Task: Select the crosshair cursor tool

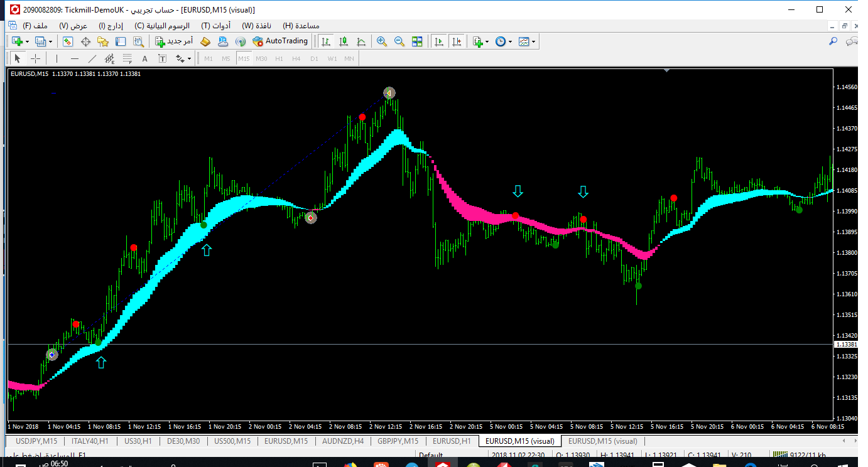Action: point(36,58)
